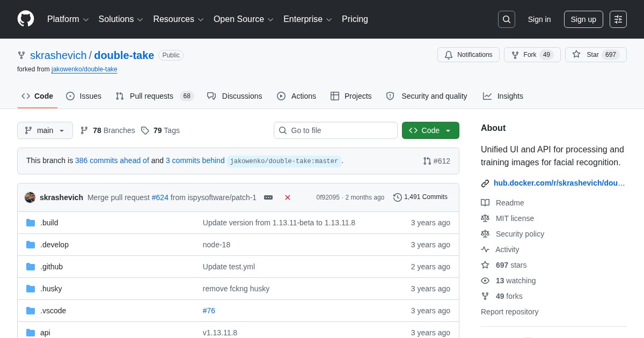View 49 forks list
The height and width of the screenshot is (338, 644).
tap(502, 296)
